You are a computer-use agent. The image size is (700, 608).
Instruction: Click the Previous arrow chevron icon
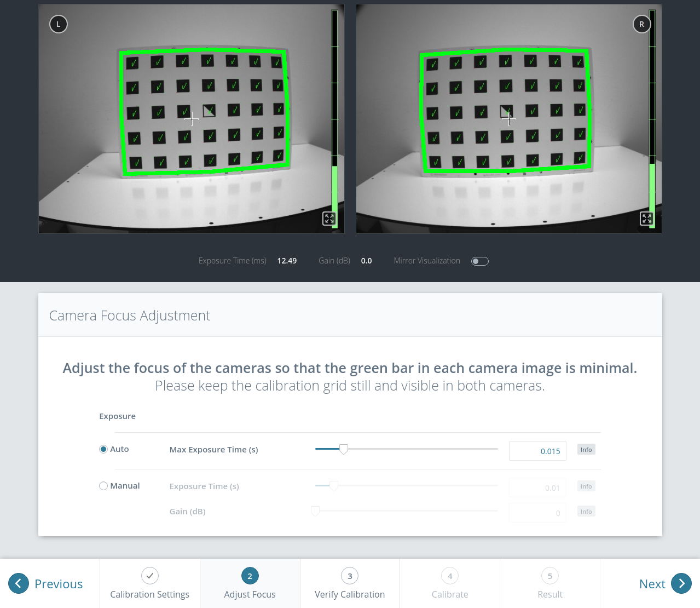[19, 584]
